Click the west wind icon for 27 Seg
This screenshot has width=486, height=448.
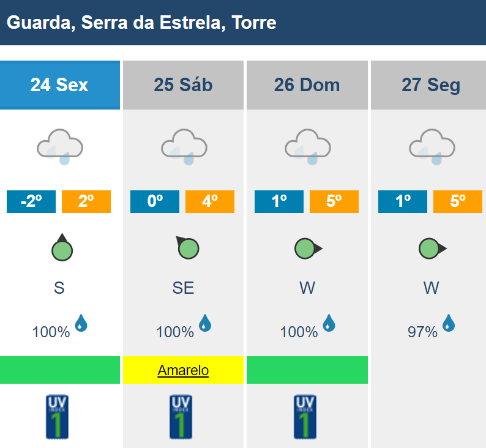tap(433, 248)
